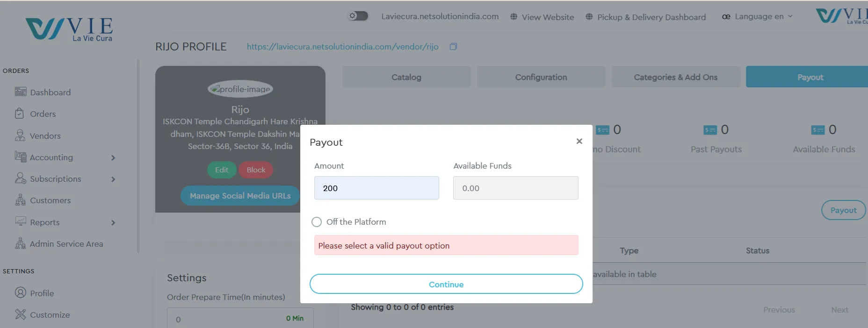The image size is (868, 328).
Task: Click the Profile user icon in Settings
Action: point(20,293)
